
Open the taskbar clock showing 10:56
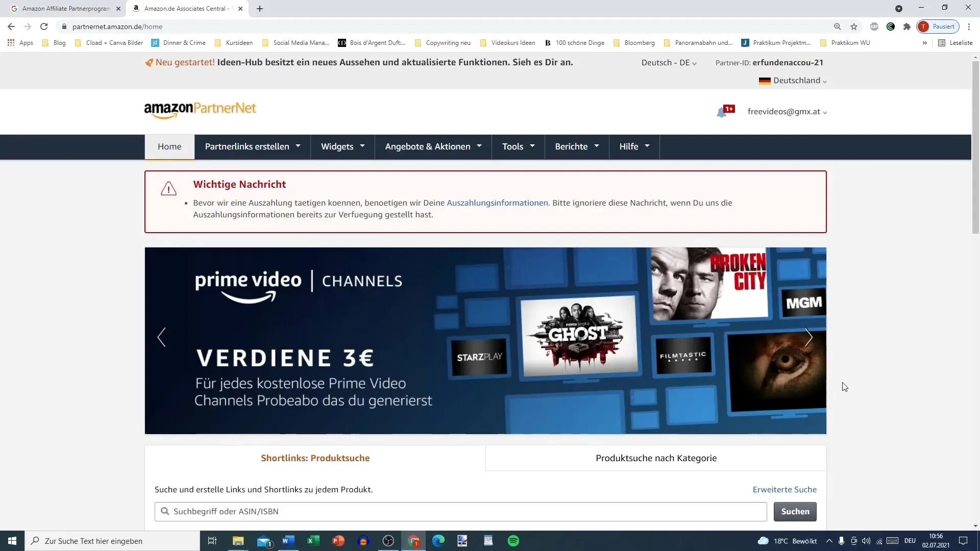936,541
